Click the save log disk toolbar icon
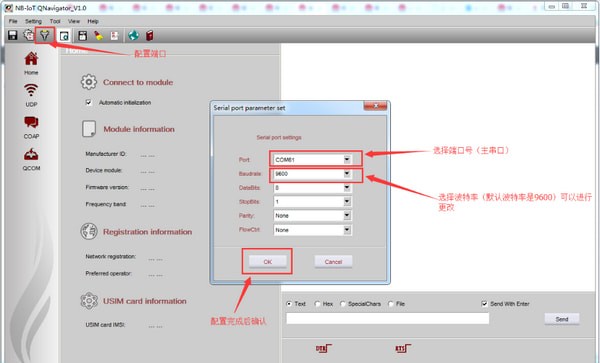 click(x=82, y=36)
